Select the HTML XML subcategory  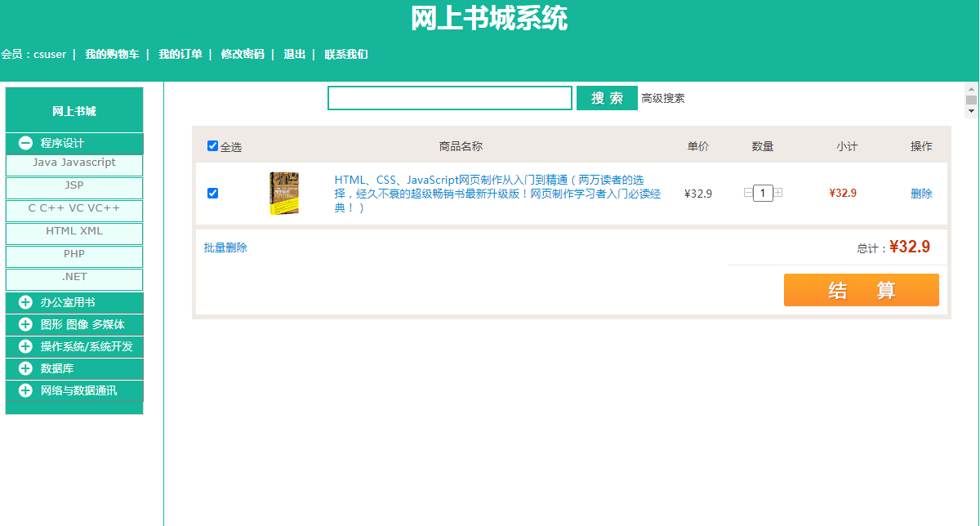(x=74, y=232)
